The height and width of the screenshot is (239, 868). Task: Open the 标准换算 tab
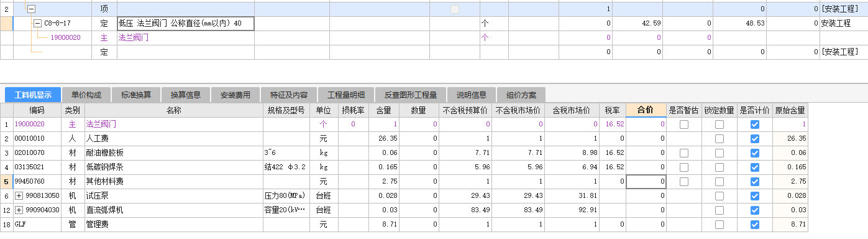click(136, 95)
